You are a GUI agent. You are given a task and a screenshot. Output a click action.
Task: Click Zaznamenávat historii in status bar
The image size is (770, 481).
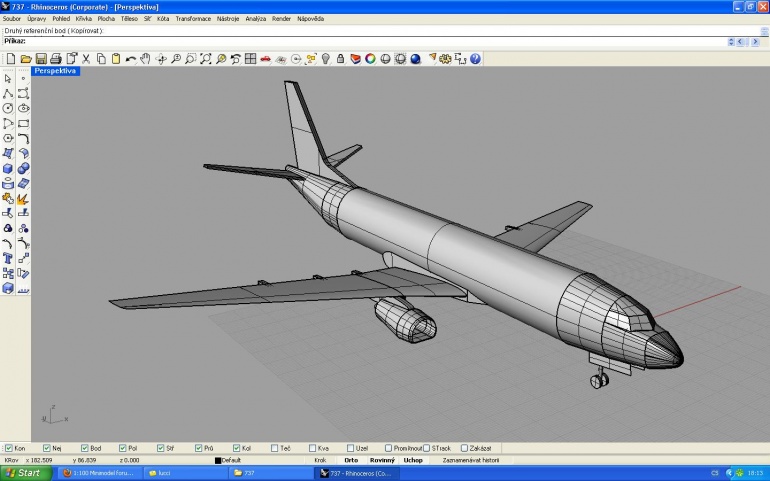(x=471, y=460)
